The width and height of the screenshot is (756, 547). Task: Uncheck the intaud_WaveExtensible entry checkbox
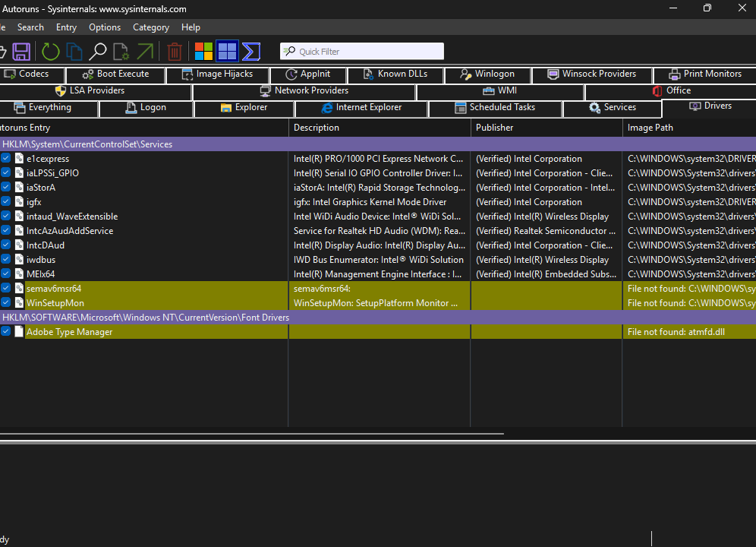tap(6, 216)
